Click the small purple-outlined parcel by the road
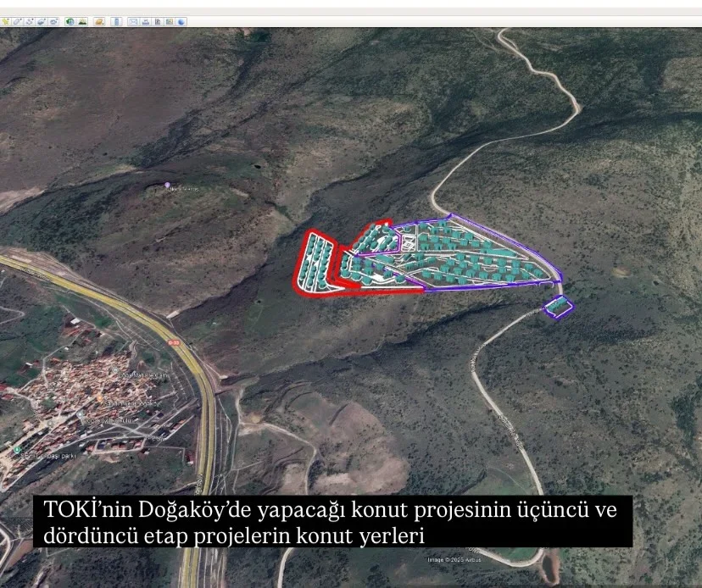The width and height of the screenshot is (702, 588). point(558,308)
